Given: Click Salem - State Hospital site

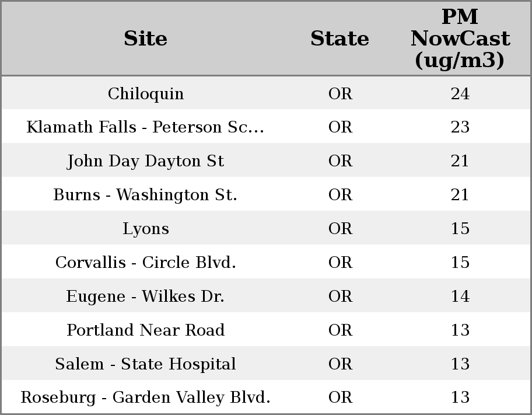Looking at the screenshot, I should 145,364.
